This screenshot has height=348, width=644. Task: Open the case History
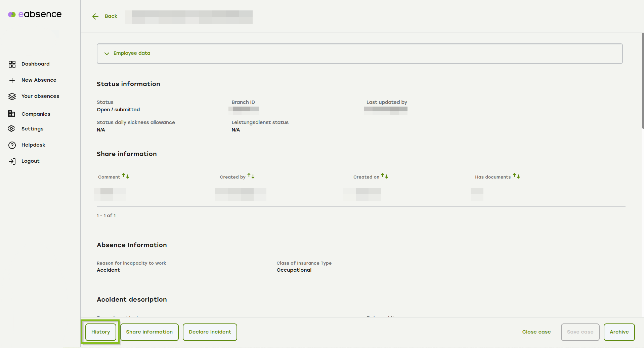coord(100,332)
